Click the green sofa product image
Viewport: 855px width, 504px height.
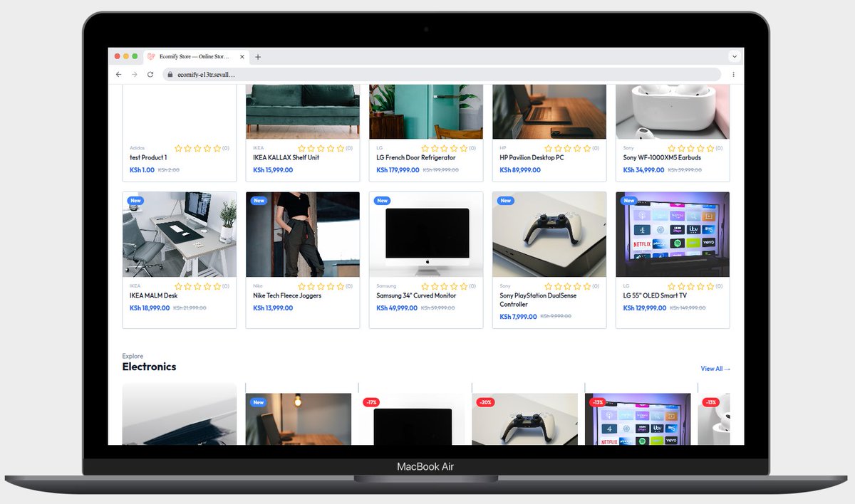click(303, 112)
